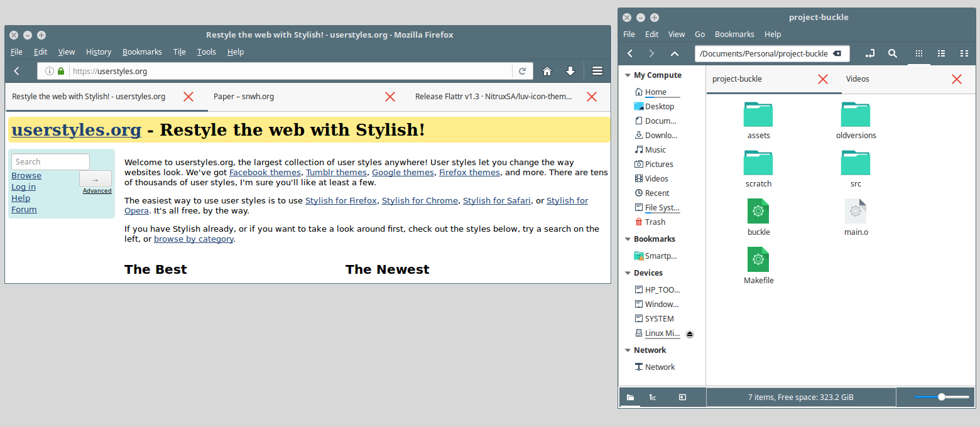Select the buckle executable file

758,217
